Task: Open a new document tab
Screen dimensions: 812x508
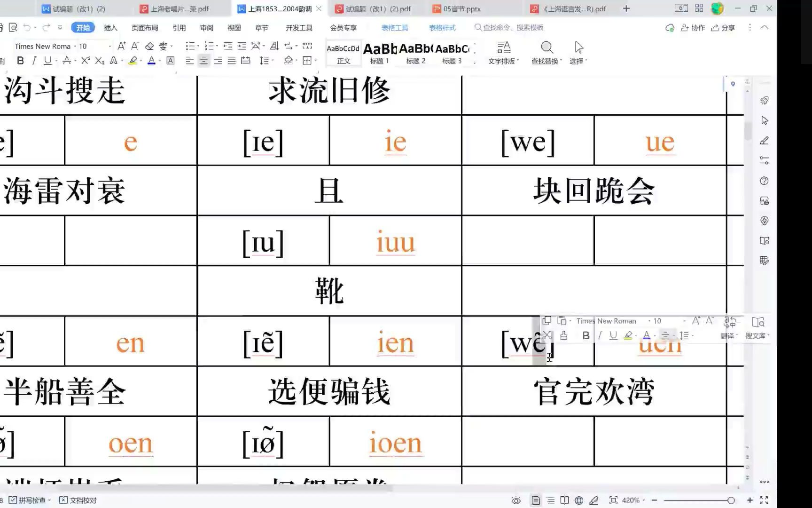Action: click(626, 9)
